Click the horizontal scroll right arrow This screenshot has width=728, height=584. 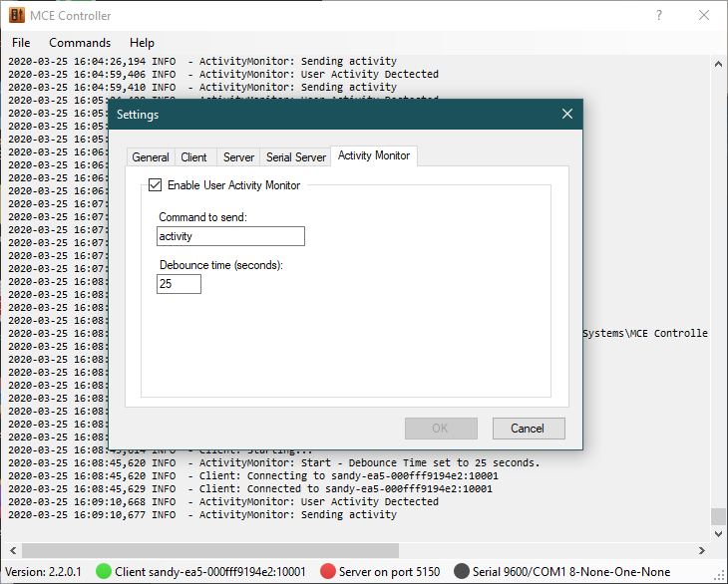point(701,550)
